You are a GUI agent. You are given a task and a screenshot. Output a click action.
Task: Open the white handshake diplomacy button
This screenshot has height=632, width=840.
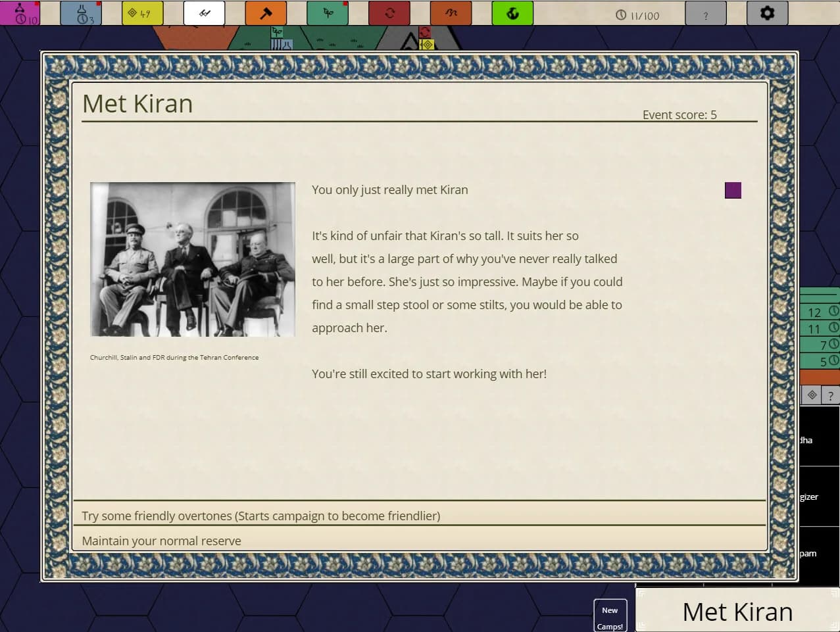(204, 13)
